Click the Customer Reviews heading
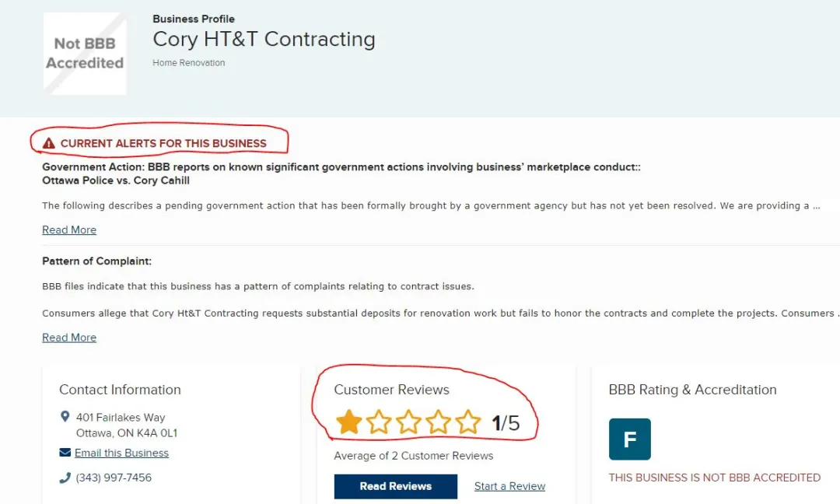Viewport: 840px width, 504px height. pyautogui.click(x=391, y=390)
